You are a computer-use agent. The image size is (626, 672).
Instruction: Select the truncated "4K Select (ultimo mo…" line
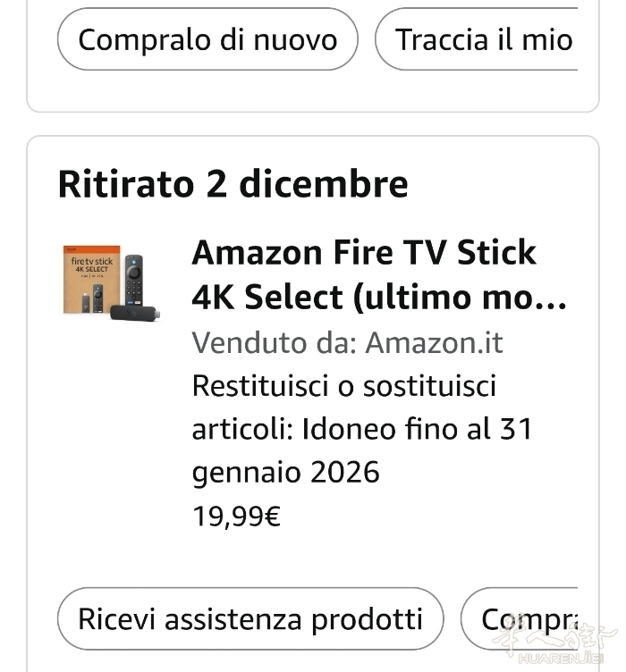tap(379, 298)
